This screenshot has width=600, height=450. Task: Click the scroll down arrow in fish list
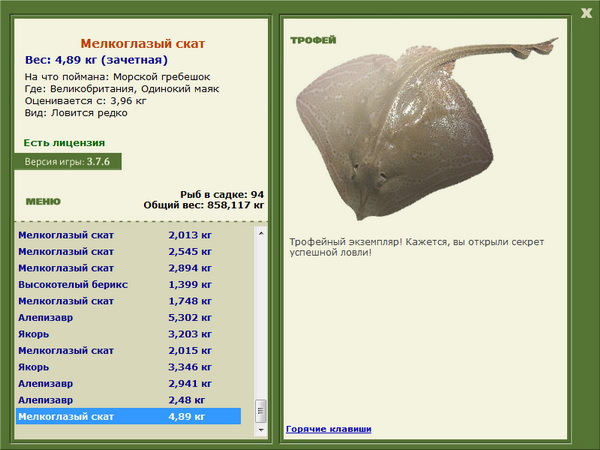[x=261, y=430]
